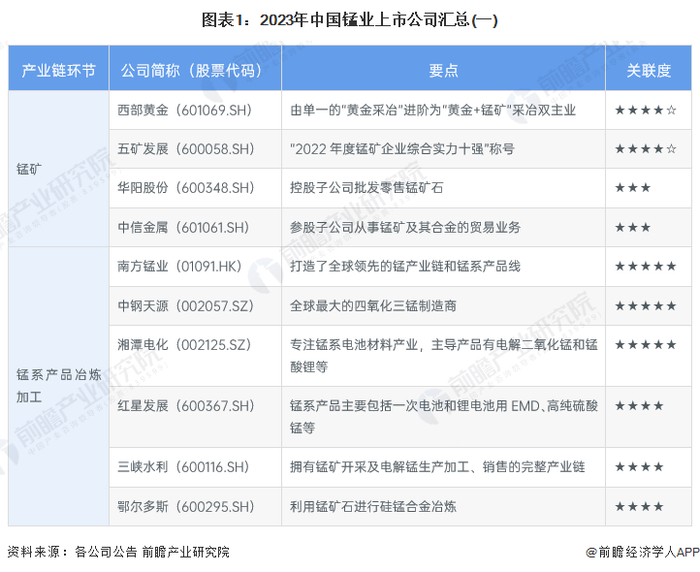The height and width of the screenshot is (572, 700).
Task: Click the @前瞻经济学人APP credit
Action: point(642,552)
